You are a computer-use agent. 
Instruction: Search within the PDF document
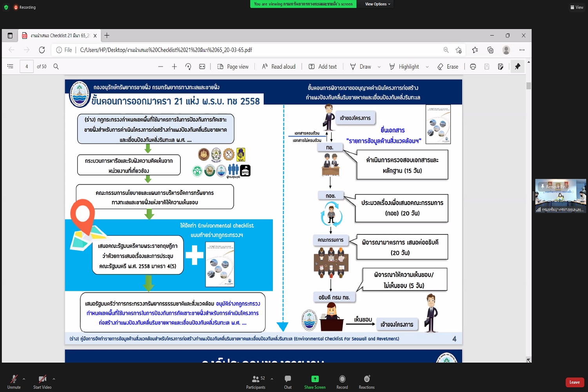coord(56,67)
